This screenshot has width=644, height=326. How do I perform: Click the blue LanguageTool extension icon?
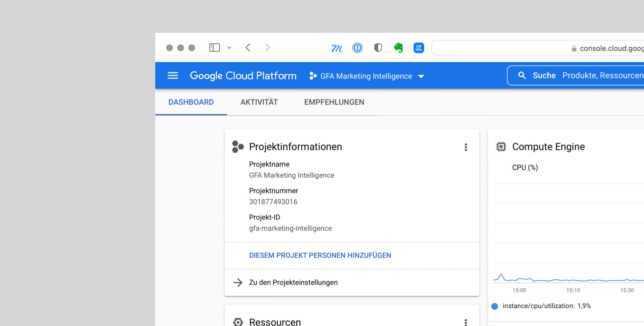click(x=419, y=48)
